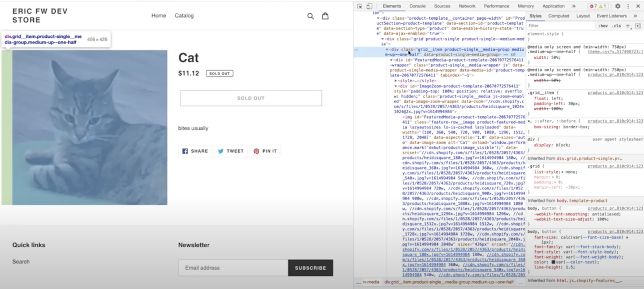Collapse the ImageZoom div node
The height and width of the screenshot is (289, 644).
click(x=395, y=86)
